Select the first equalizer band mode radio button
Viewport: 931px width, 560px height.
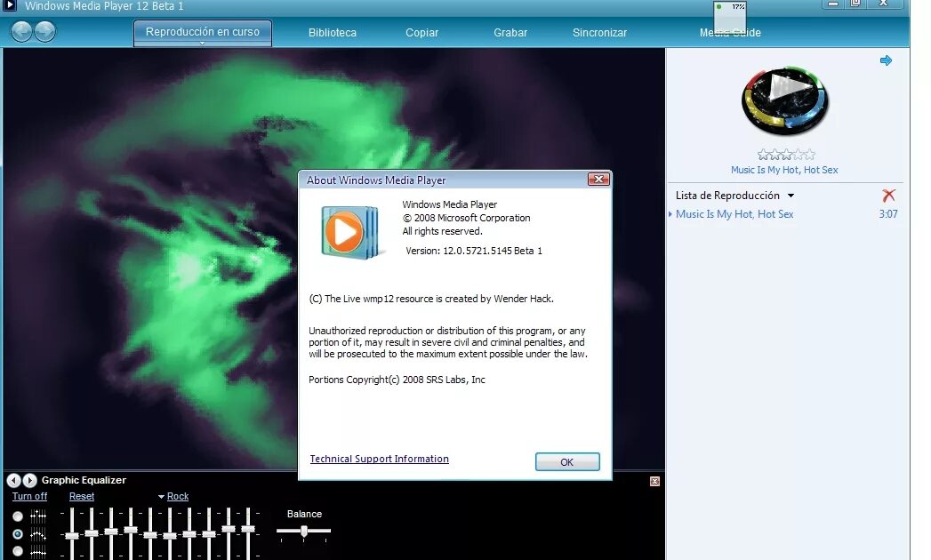coord(17,516)
